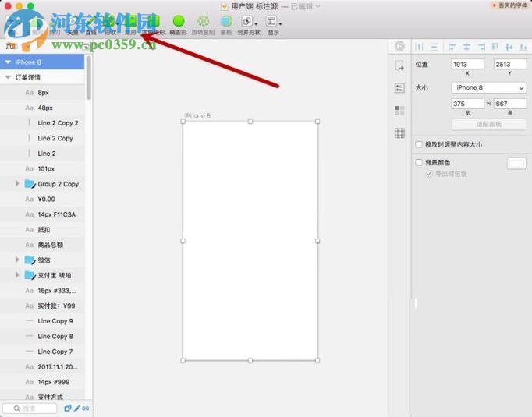This screenshot has width=532, height=417.
Task: Click the X position field 1913
Action: pyautogui.click(x=467, y=65)
